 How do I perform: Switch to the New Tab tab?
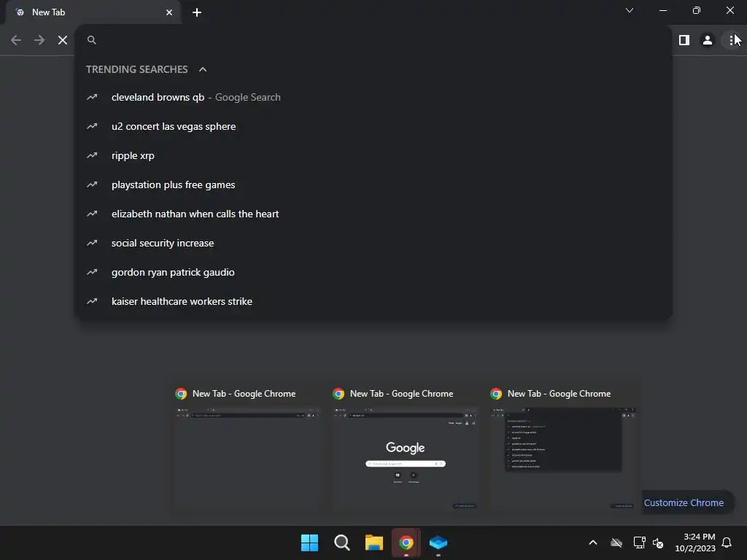pos(93,12)
